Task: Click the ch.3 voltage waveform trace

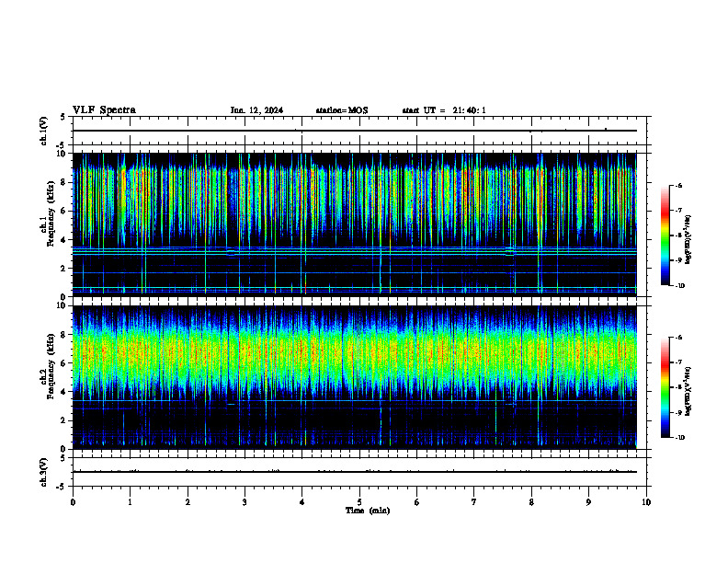Action: point(354,472)
